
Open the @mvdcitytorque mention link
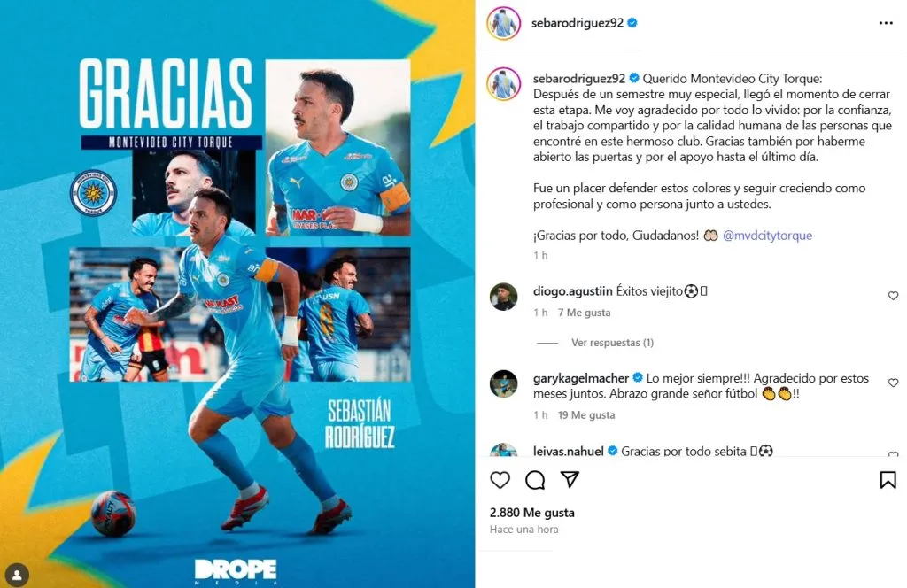coord(767,236)
